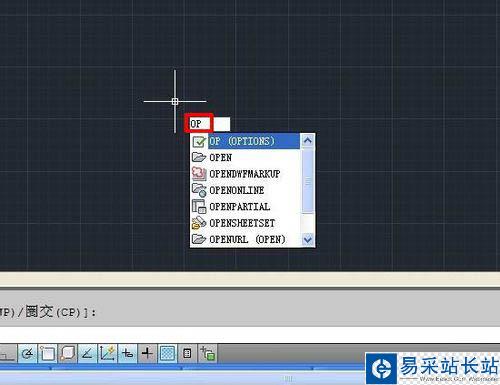The image size is (500, 385).
Task: Choose OPENSHEETSET command suggestion
Action: [245, 223]
